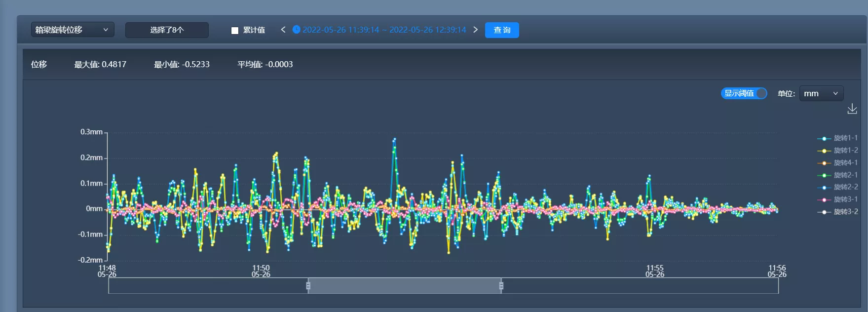
Task: Click the 11:55 05-26 x-axis label
Action: point(655,271)
